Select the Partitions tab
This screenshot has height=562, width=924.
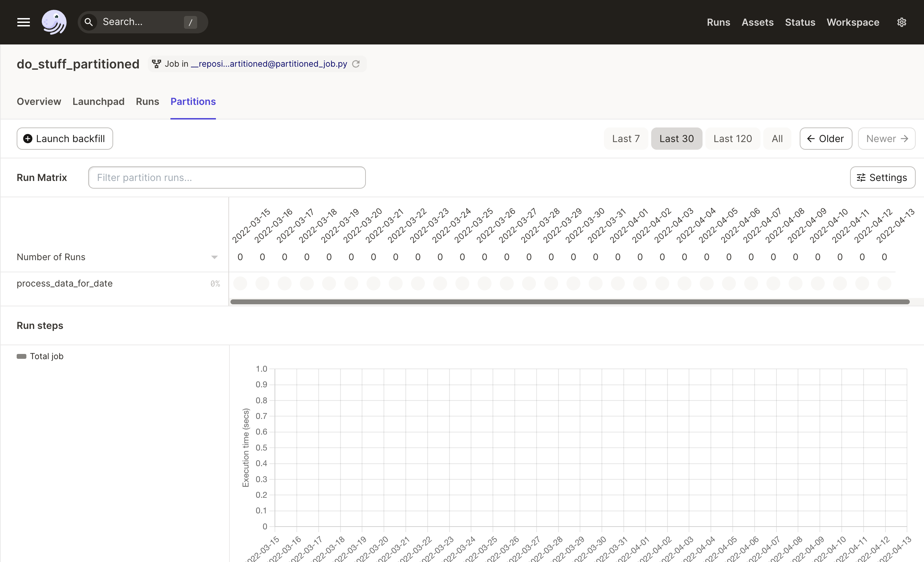[193, 101]
